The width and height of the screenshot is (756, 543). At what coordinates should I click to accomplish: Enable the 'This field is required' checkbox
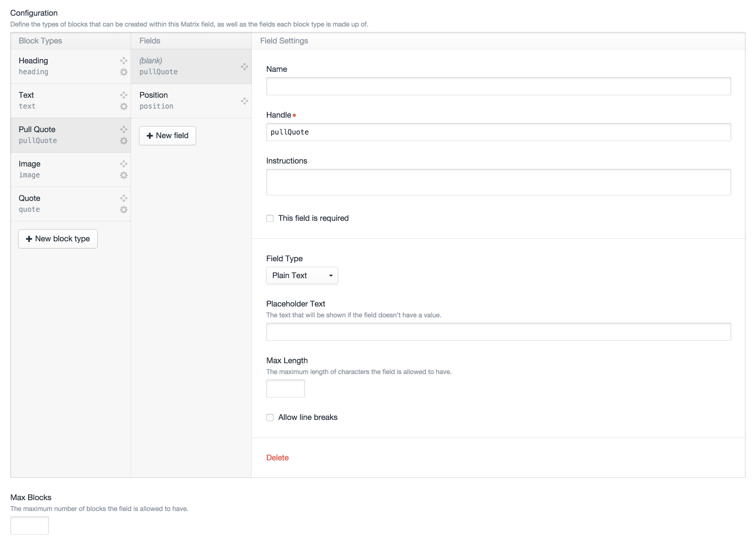pos(270,218)
